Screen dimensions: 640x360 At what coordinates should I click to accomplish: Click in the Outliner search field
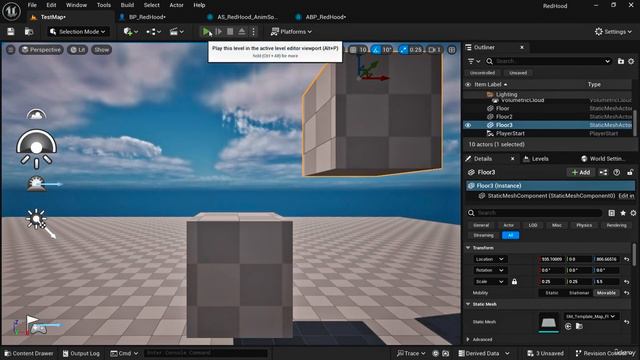[x=549, y=61]
